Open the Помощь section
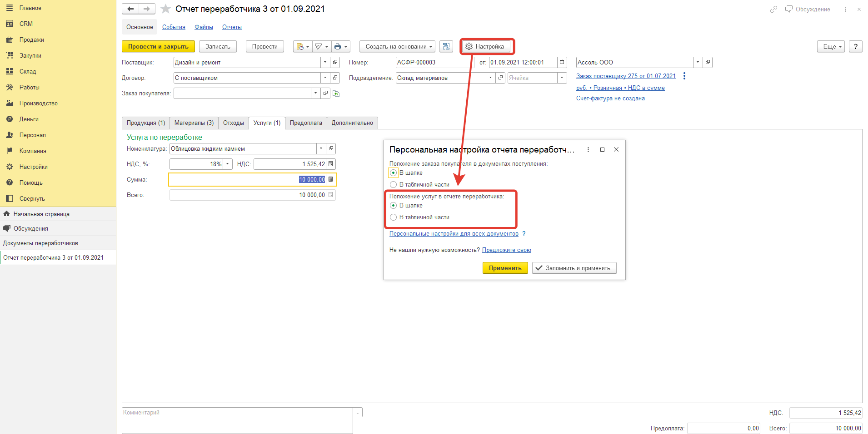868x434 pixels. 31,182
